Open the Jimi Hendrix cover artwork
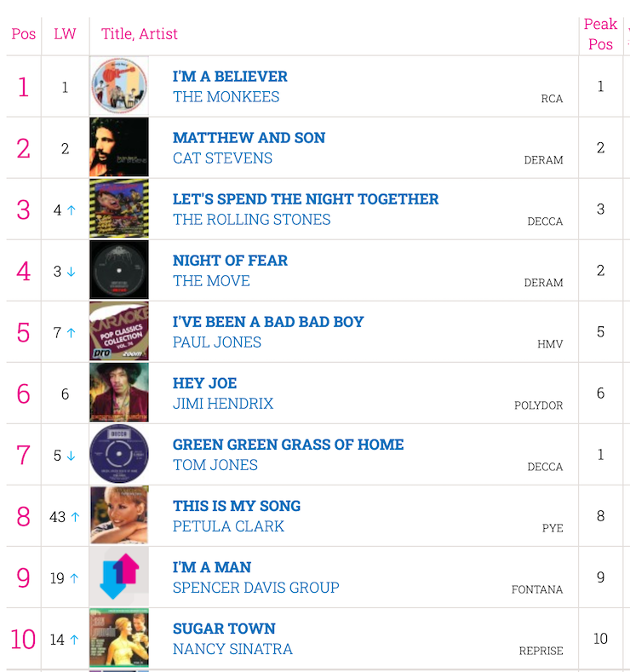630x672 pixels. click(119, 393)
